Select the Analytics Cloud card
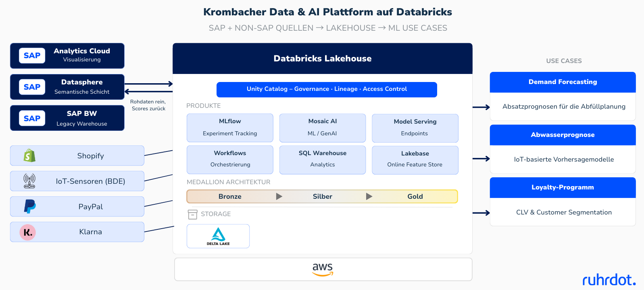The image size is (644, 290). click(x=67, y=56)
